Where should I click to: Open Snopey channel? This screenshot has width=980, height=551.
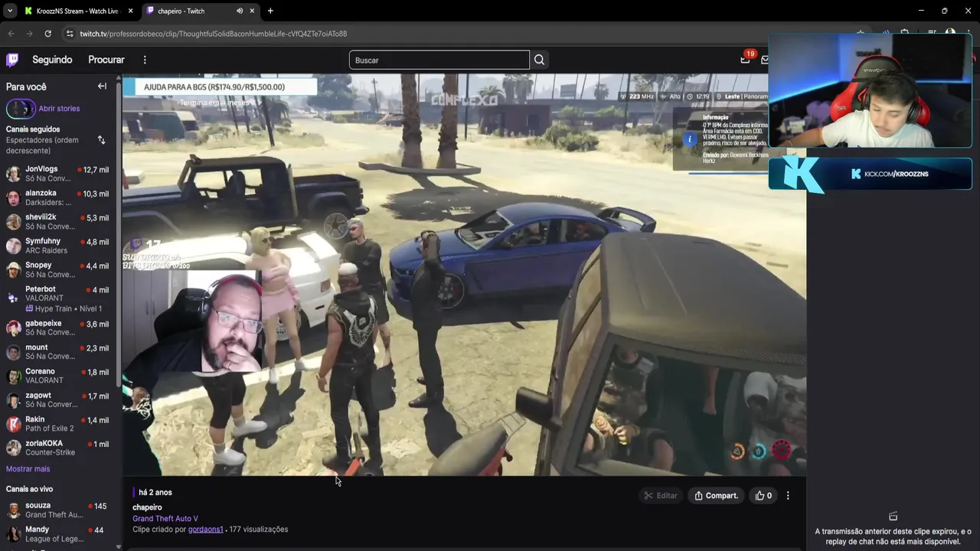click(x=59, y=269)
